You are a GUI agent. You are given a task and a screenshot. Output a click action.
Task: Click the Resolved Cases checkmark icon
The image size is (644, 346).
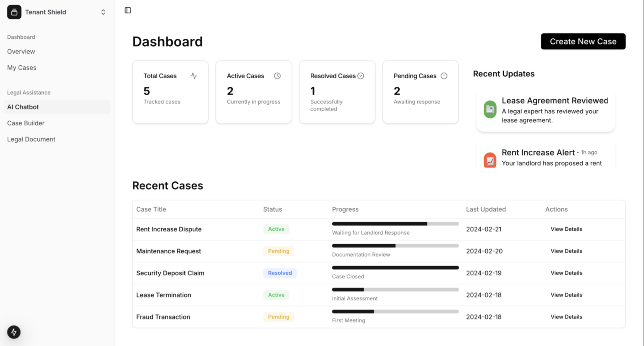[x=361, y=76]
